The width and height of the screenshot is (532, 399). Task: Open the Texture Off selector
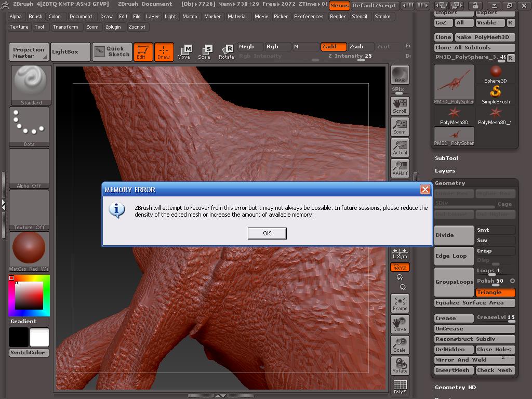tap(29, 210)
